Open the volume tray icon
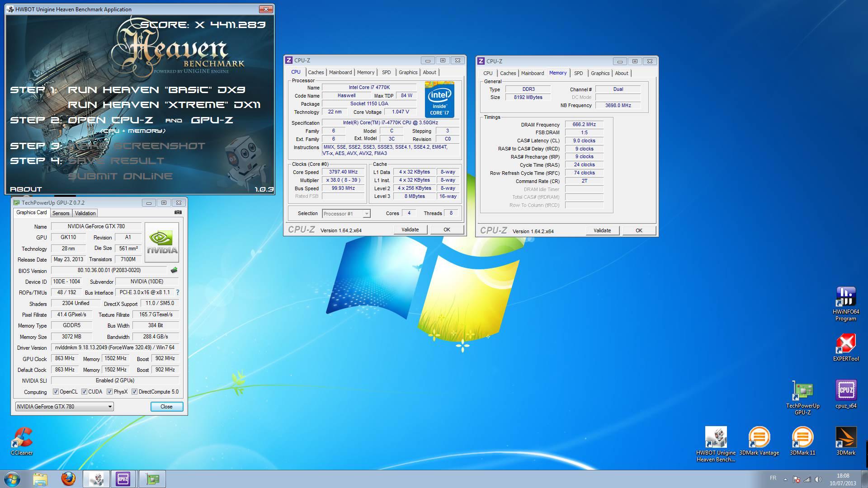The width and height of the screenshot is (868, 488). (818, 479)
